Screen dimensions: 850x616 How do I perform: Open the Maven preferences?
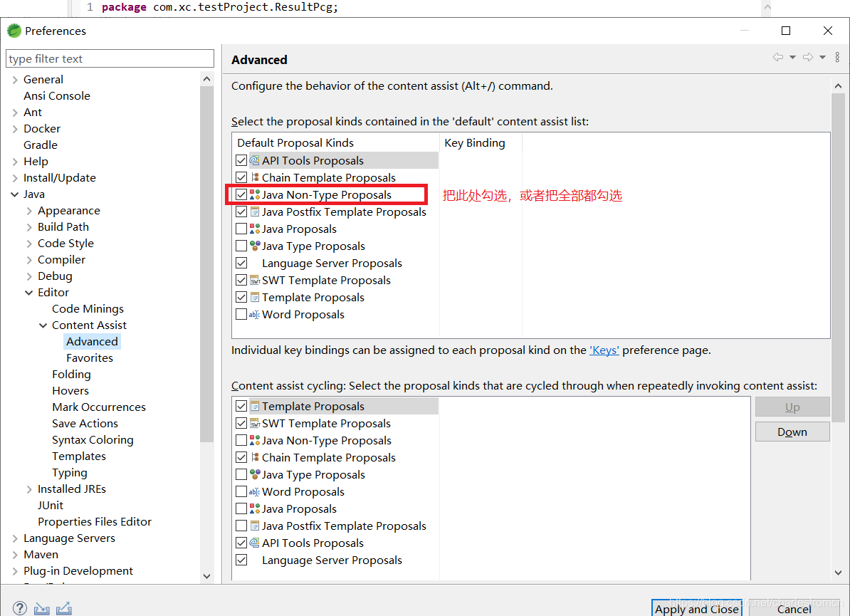pos(41,554)
